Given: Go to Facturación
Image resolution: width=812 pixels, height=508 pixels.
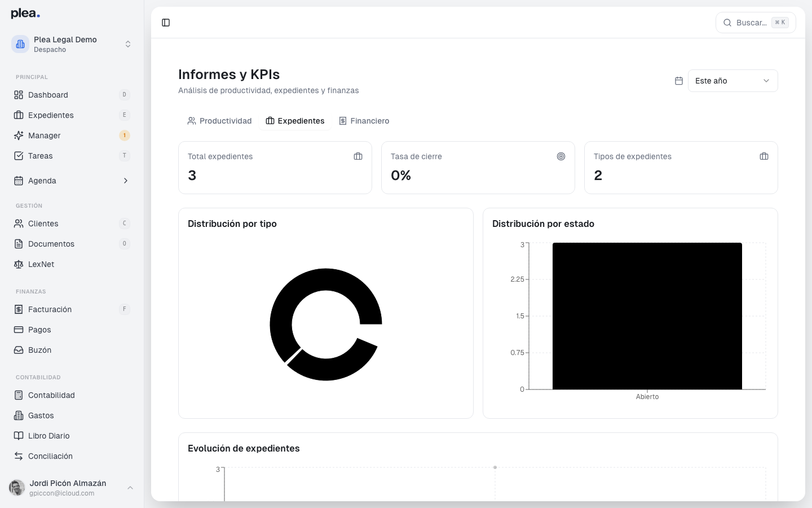Looking at the screenshot, I should (x=72, y=309).
